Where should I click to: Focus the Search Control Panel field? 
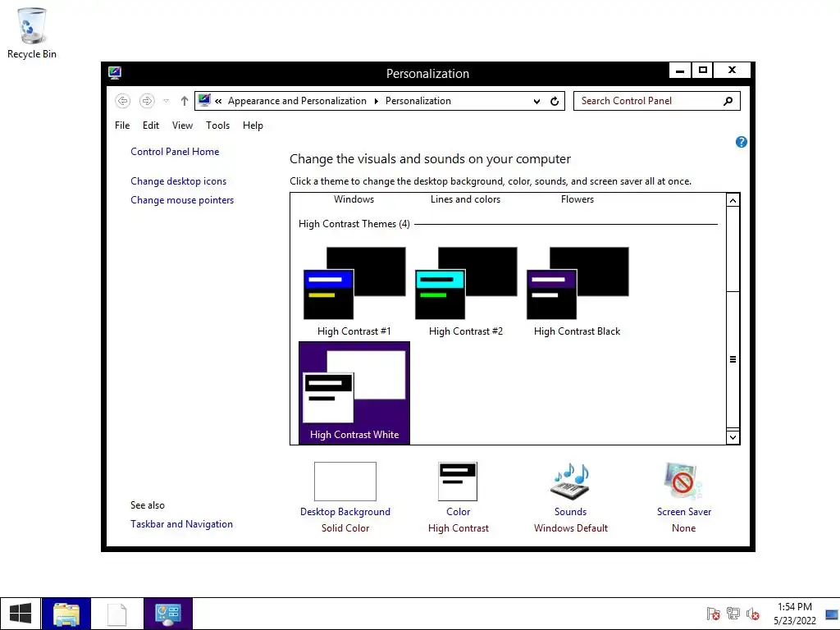coord(657,101)
